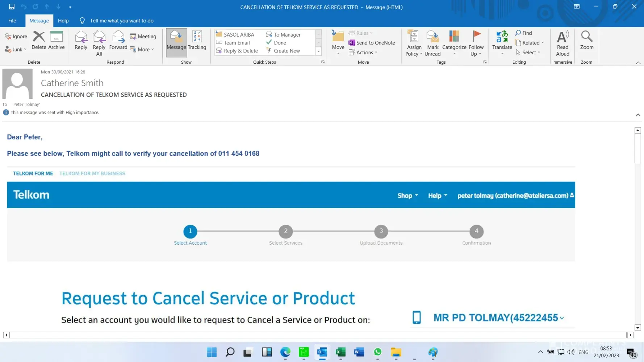
Task: Open Excel from the taskbar
Action: [x=340, y=352]
